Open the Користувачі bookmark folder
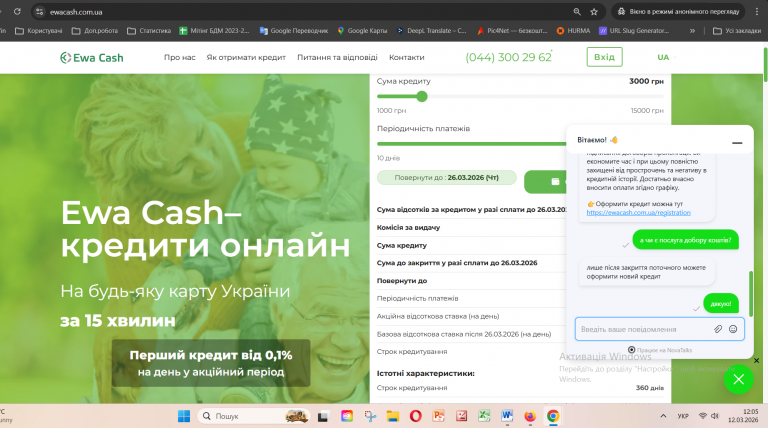 point(39,31)
